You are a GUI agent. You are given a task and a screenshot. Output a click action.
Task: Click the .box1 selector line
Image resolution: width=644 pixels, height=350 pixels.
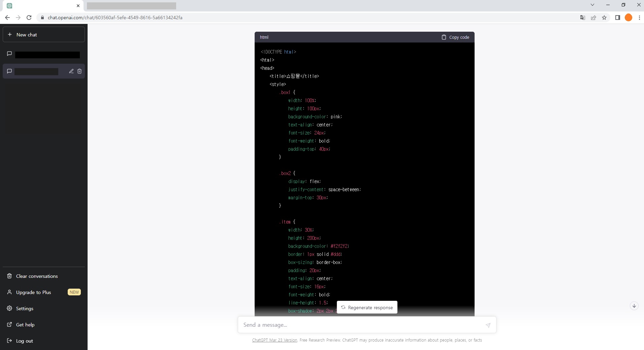pyautogui.click(x=287, y=92)
